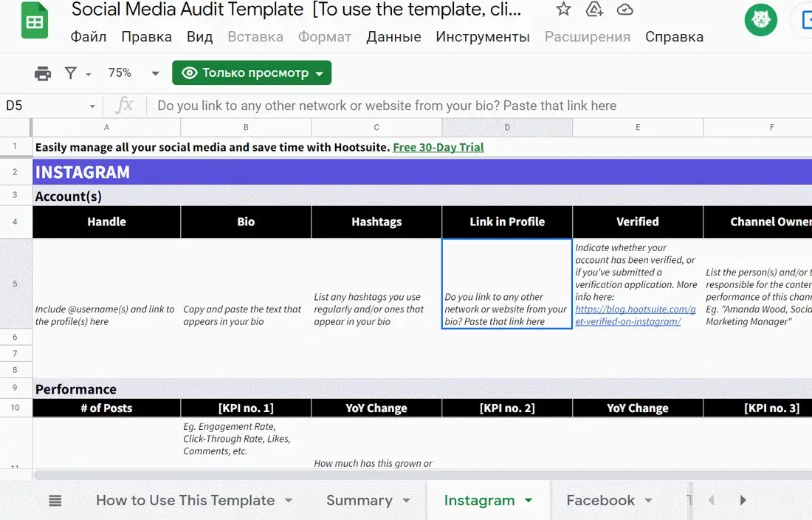Open How to Use This Template tab arrow
812x520 pixels.
pos(289,500)
